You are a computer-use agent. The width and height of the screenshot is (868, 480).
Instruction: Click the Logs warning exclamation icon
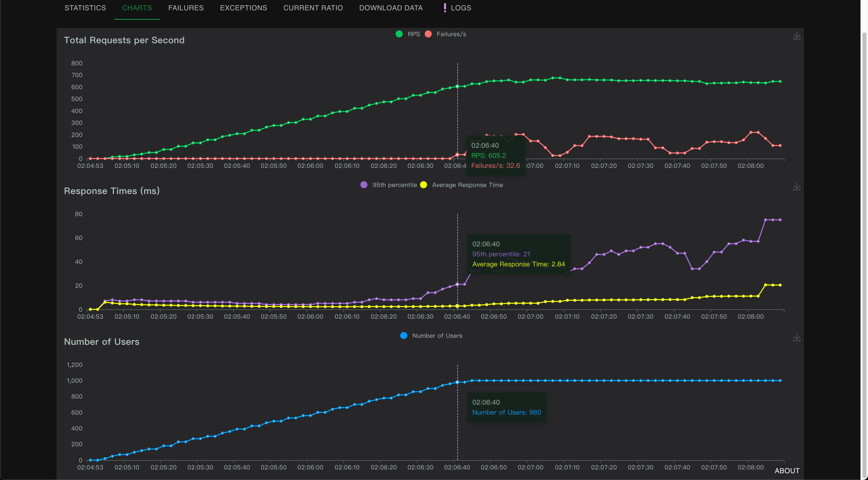445,8
